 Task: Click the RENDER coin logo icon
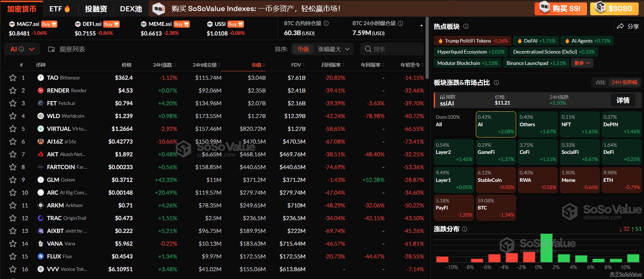point(41,90)
